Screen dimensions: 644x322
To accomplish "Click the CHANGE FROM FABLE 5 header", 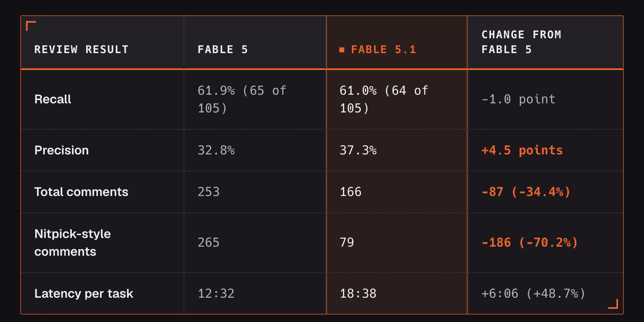I will pos(522,42).
